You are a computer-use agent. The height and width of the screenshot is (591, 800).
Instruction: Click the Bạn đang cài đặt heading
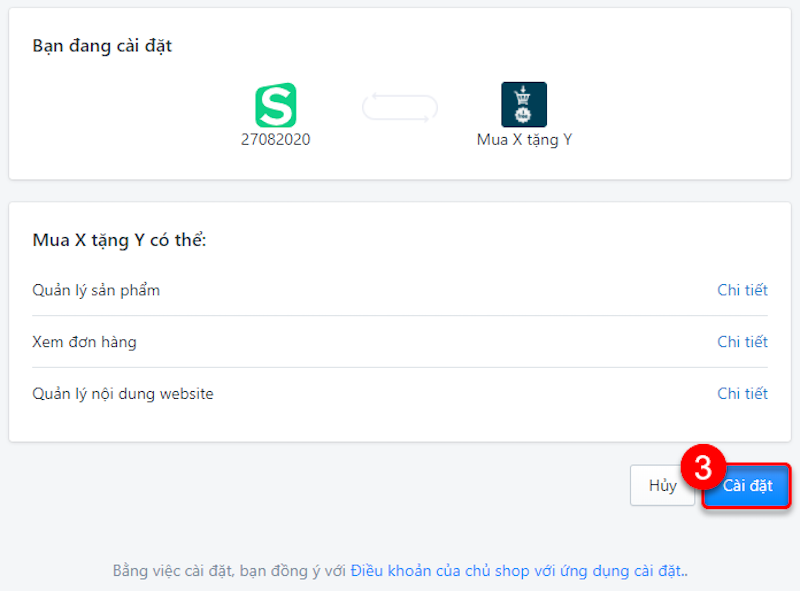pos(100,46)
